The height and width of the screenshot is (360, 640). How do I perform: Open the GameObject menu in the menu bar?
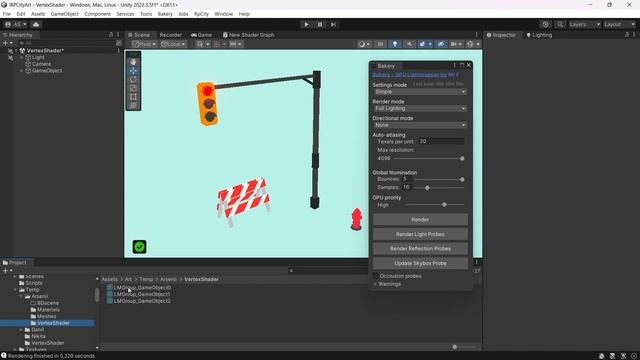[64, 14]
